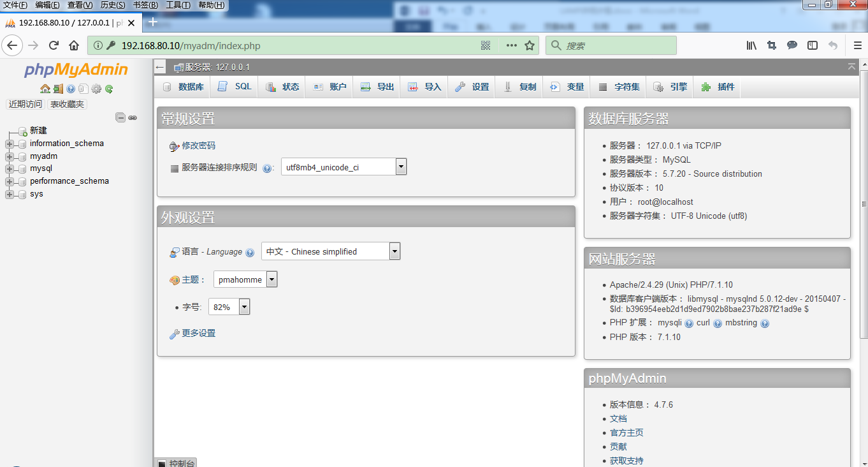
Task: Expand performance_schema database tree node
Action: point(10,182)
